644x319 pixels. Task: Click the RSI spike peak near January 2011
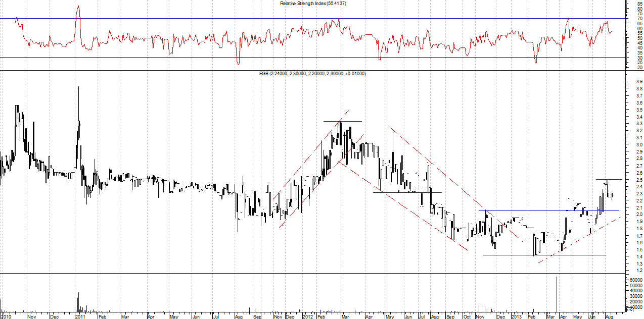(78, 7)
